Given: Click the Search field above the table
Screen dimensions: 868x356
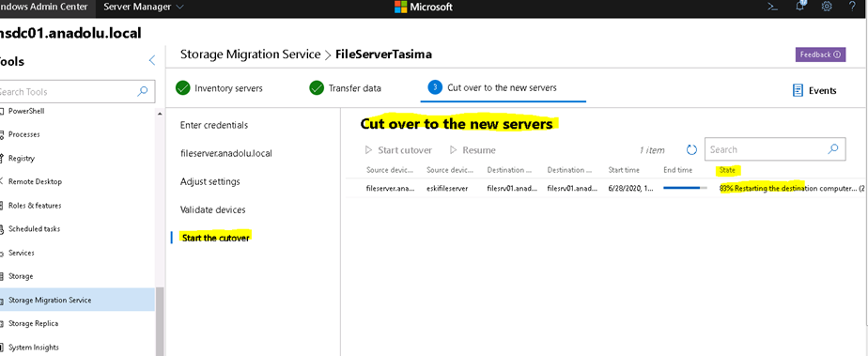Looking at the screenshot, I should [774, 149].
